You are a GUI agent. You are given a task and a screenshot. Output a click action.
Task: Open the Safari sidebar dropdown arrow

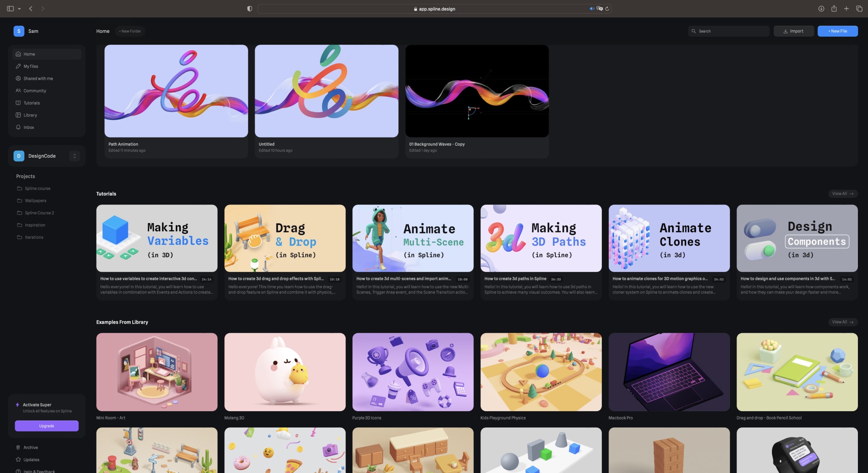pyautogui.click(x=19, y=9)
